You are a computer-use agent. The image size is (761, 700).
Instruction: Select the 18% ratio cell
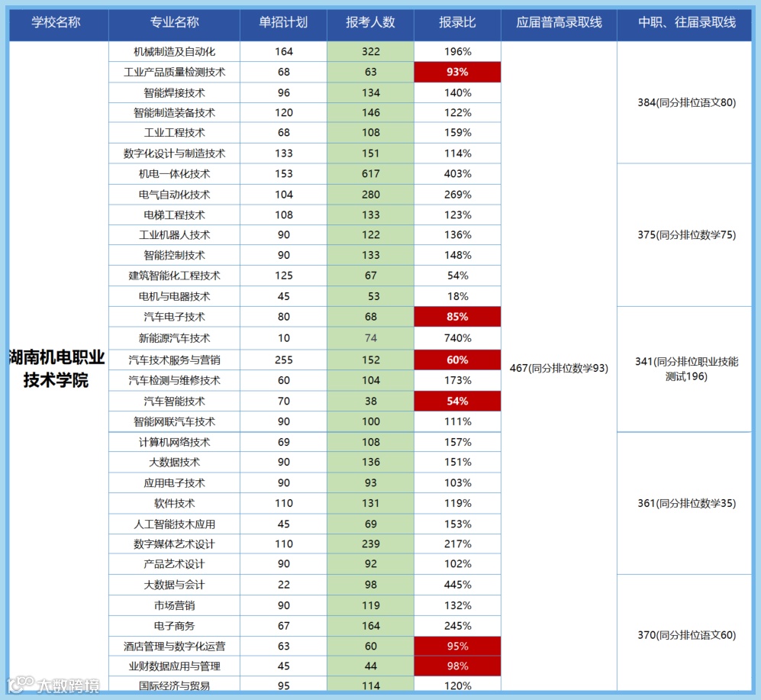click(x=458, y=296)
